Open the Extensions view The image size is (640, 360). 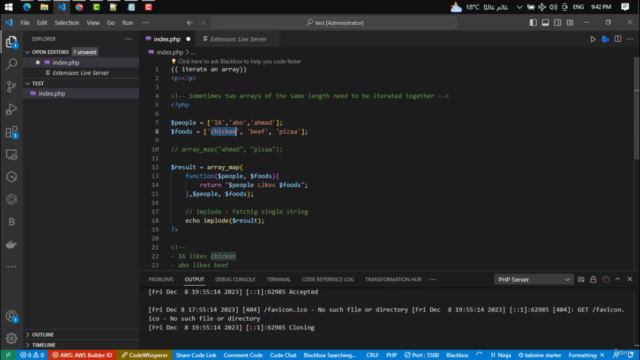point(11,132)
